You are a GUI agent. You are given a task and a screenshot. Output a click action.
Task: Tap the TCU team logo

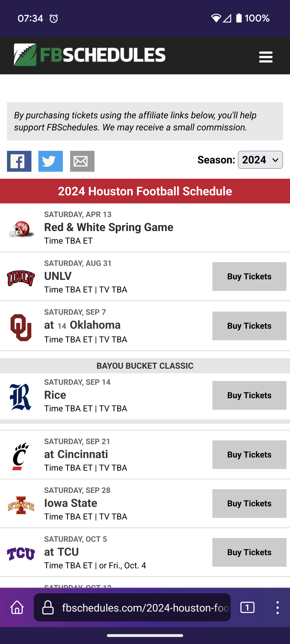[x=21, y=554]
